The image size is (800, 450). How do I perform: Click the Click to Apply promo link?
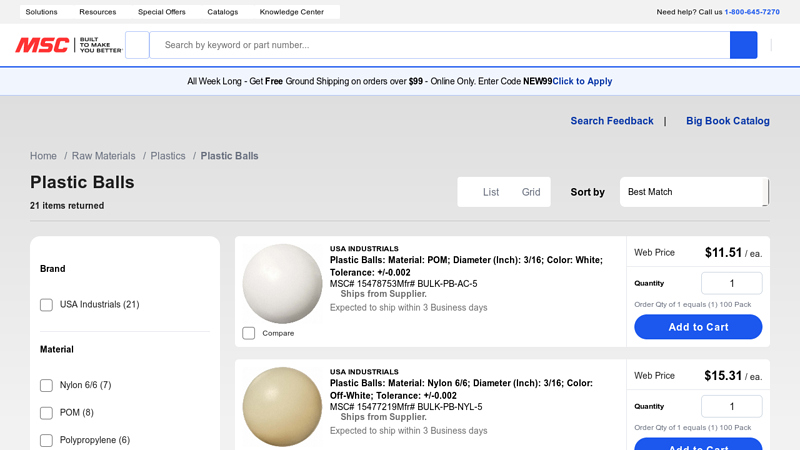(x=582, y=81)
